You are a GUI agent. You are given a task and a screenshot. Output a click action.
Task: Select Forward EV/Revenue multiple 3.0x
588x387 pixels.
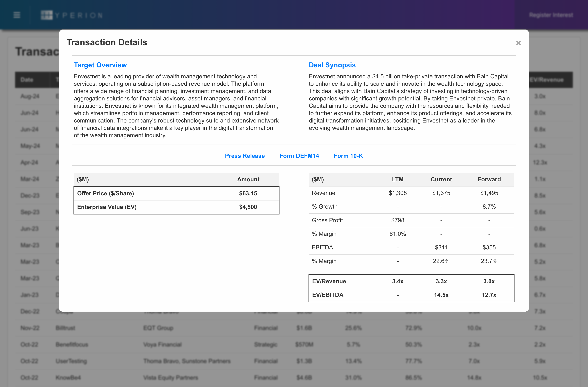[489, 281]
